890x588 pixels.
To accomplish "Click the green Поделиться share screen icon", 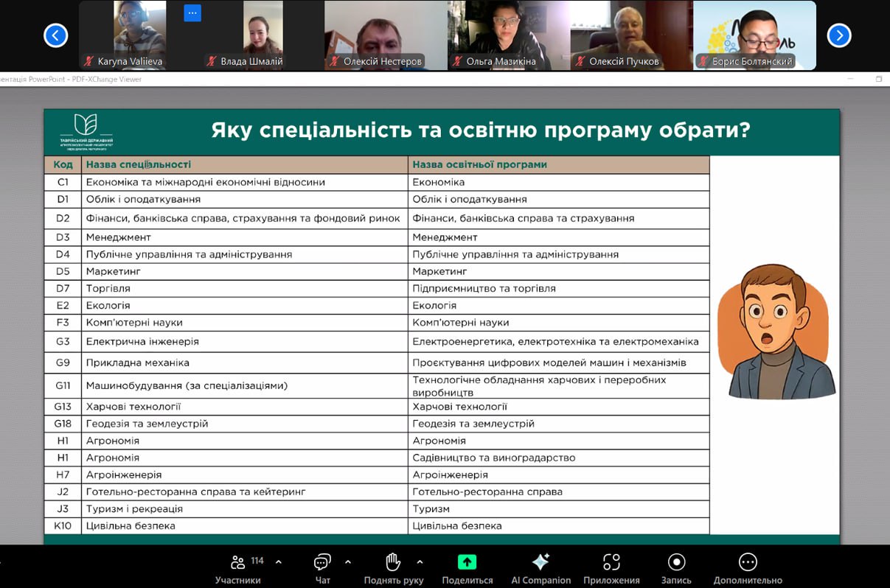I will [467, 562].
